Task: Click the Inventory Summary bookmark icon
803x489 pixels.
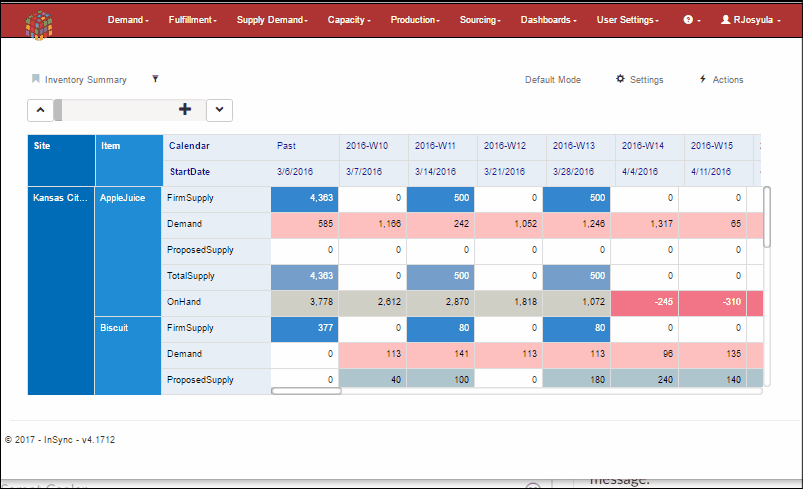Action: [x=36, y=79]
